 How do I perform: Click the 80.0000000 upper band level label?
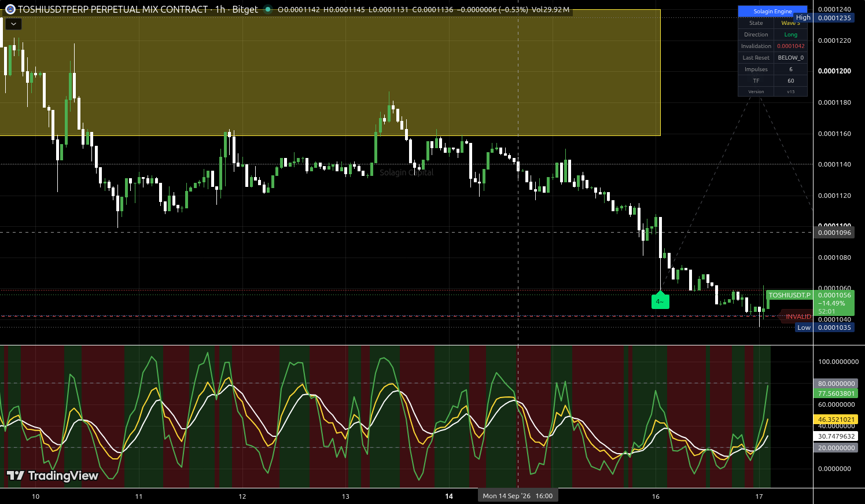[x=836, y=384]
